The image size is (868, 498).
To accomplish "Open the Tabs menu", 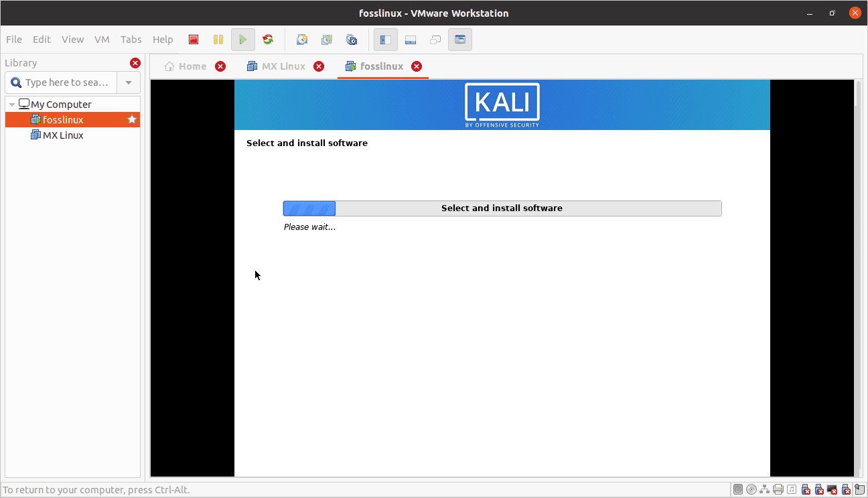I will [131, 40].
